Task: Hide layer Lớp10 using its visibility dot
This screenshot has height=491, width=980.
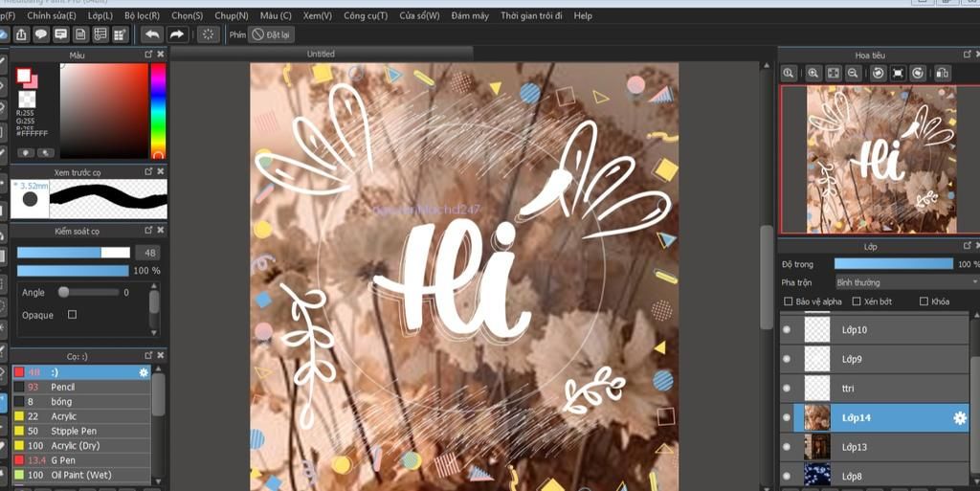Action: click(x=787, y=330)
